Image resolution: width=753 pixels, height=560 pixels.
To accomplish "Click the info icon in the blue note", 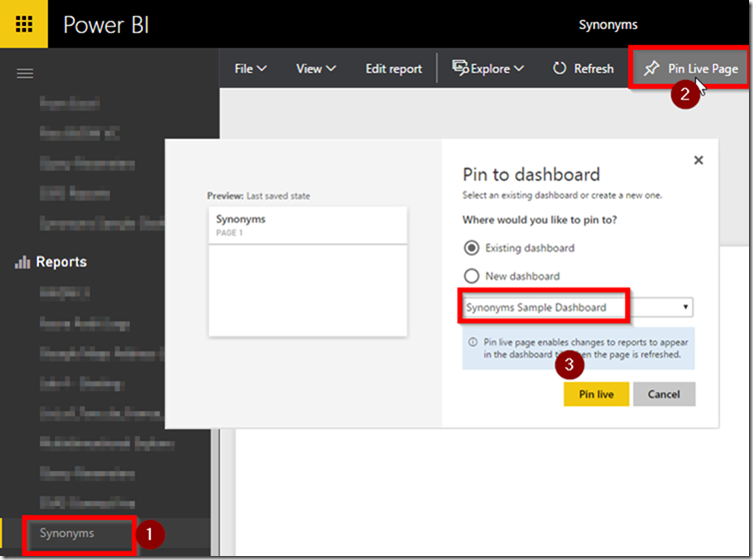I will [x=473, y=342].
